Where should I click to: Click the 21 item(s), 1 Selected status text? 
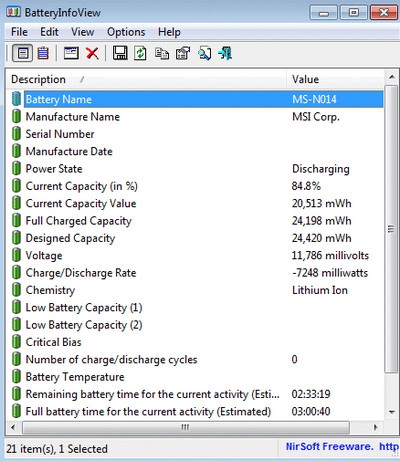click(x=57, y=449)
